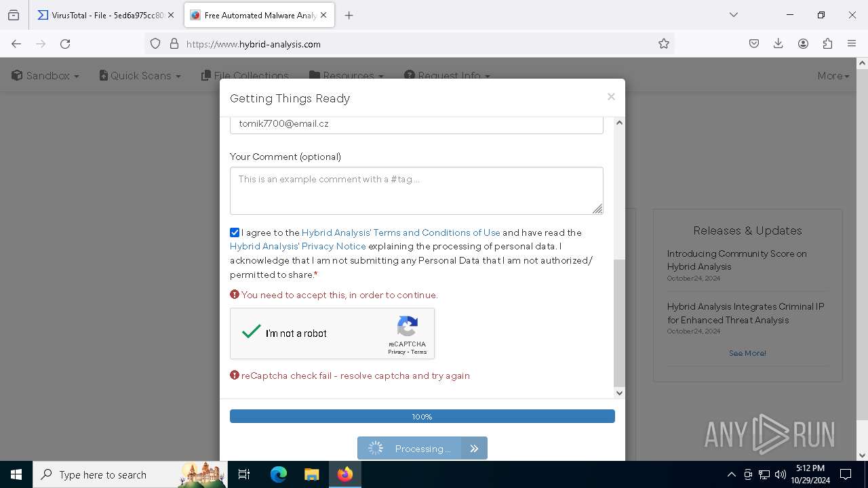Open the network tray icon
Screen dimensions: 868x488
coord(764,474)
